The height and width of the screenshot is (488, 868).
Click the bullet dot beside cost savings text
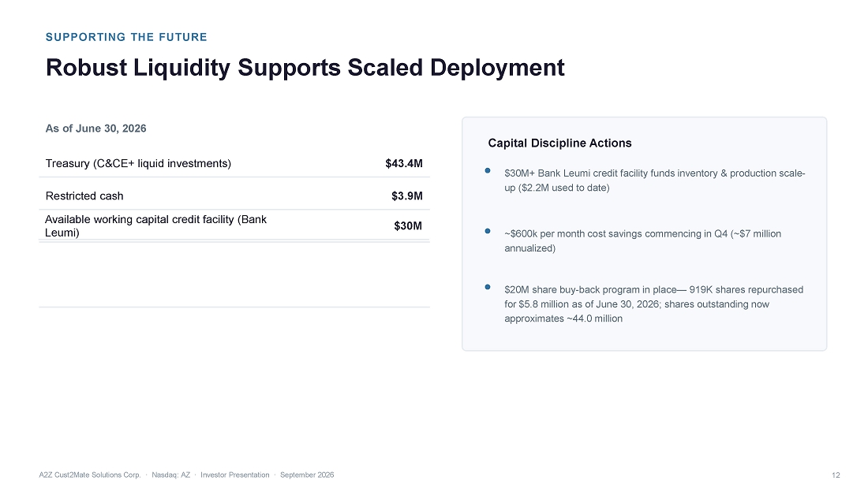(488, 231)
